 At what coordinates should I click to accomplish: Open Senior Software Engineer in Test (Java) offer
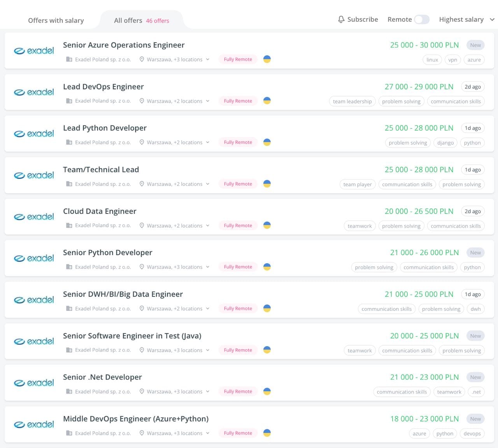point(249,341)
